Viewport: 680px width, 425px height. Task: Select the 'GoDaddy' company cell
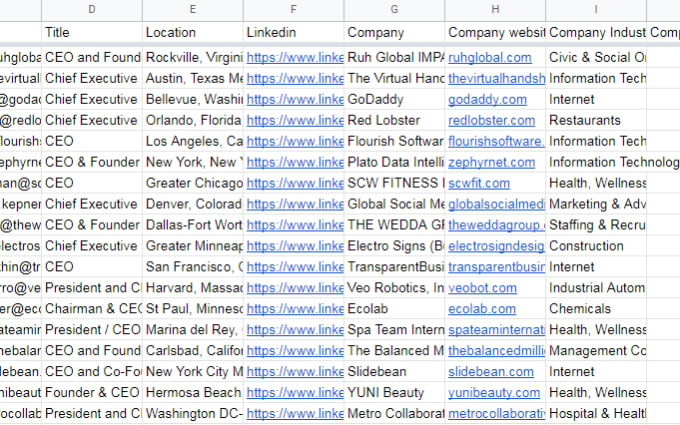(395, 100)
